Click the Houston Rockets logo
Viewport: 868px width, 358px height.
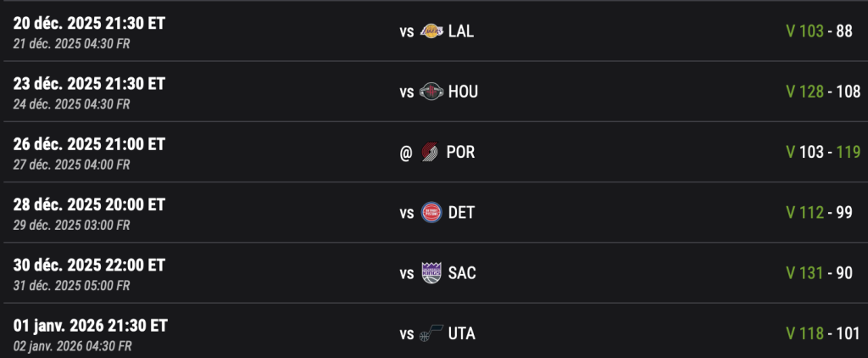431,92
